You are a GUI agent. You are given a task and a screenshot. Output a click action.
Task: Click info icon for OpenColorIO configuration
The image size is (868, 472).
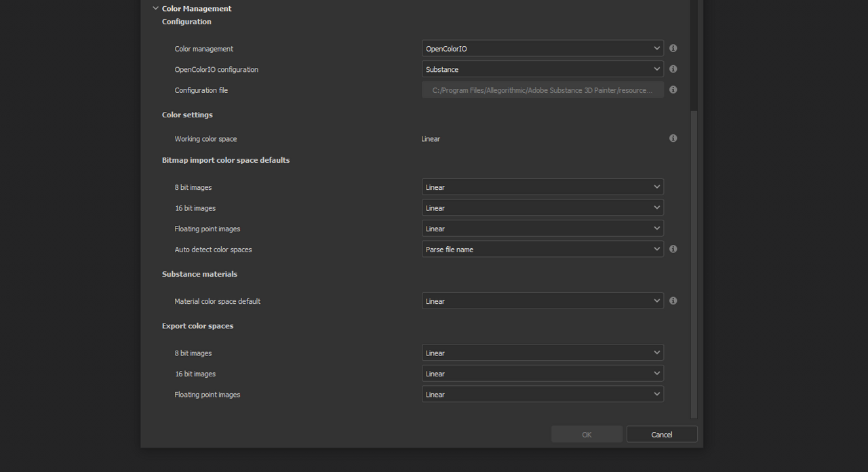673,69
